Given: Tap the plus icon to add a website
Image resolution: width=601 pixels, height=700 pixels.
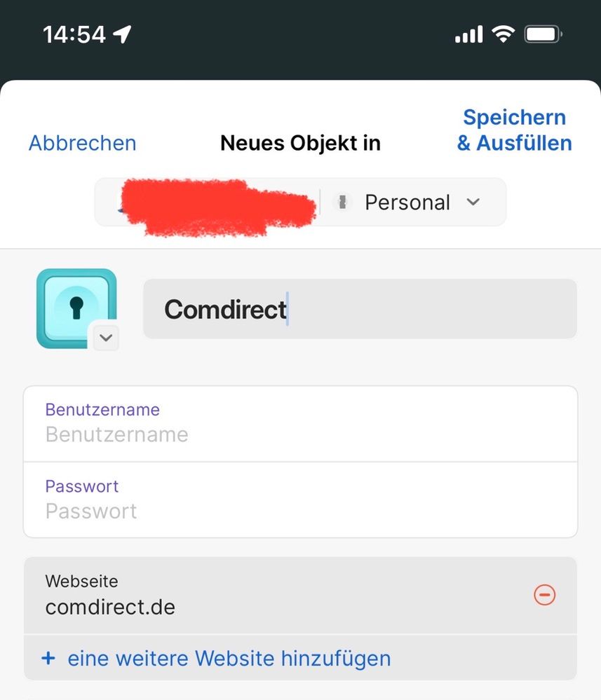Looking at the screenshot, I should (x=48, y=658).
